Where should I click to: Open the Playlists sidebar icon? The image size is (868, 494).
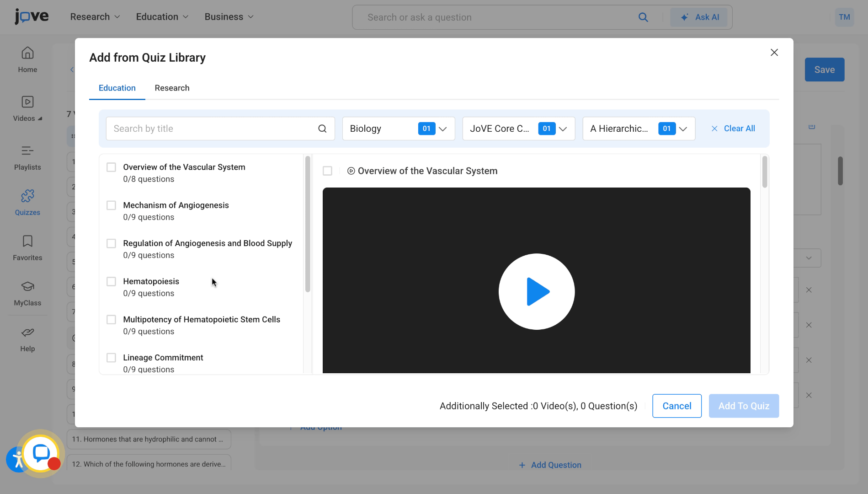coord(27,151)
